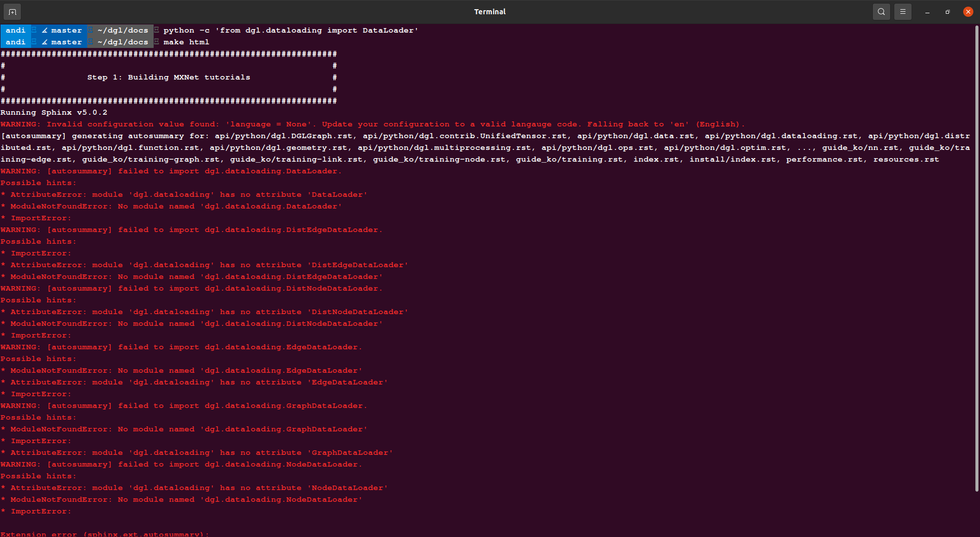Select the python -c import command line
The height and width of the screenshot is (537, 980).
click(x=290, y=30)
